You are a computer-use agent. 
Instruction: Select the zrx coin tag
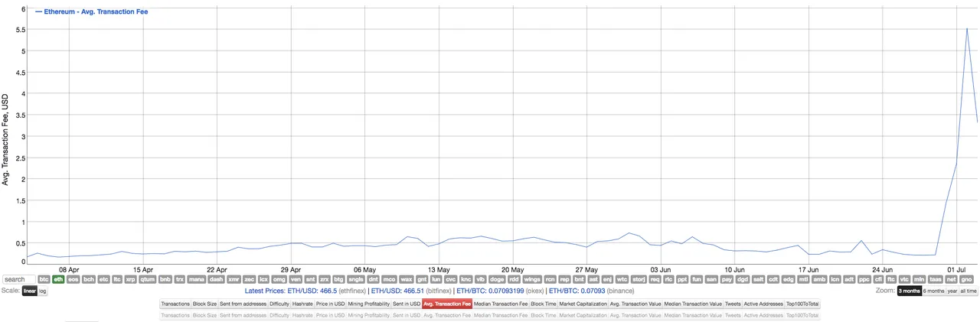325,279
